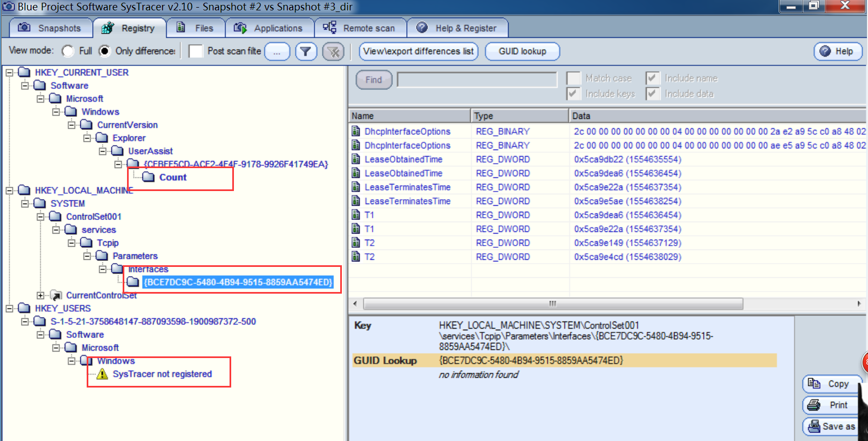Click the first DhcpInterfaceOptions value icon
The image size is (868, 441).
[356, 131]
